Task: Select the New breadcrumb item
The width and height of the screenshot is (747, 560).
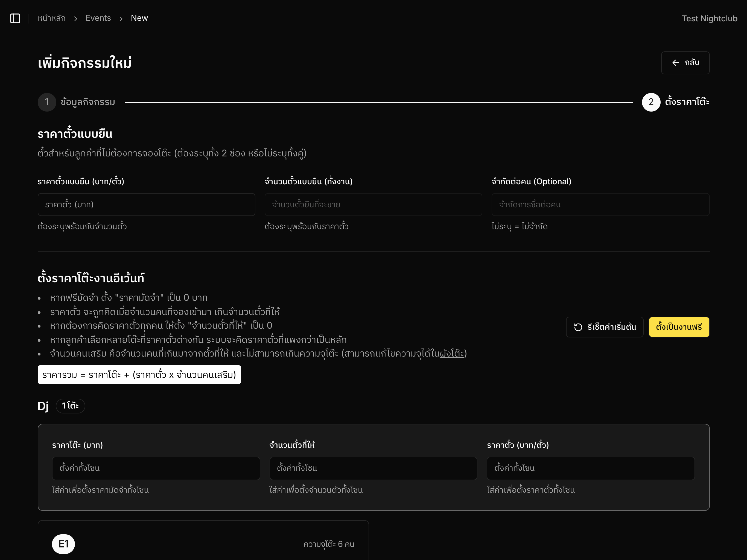Action: pos(139,18)
